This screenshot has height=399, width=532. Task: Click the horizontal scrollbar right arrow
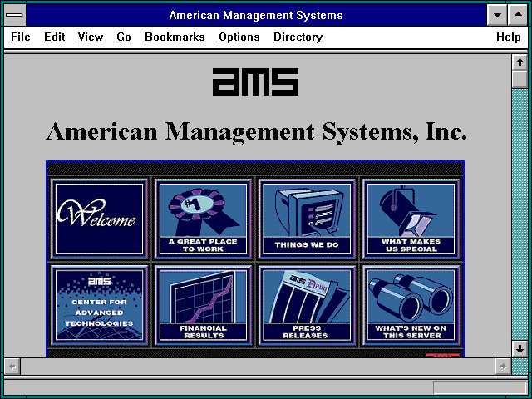pos(503,367)
